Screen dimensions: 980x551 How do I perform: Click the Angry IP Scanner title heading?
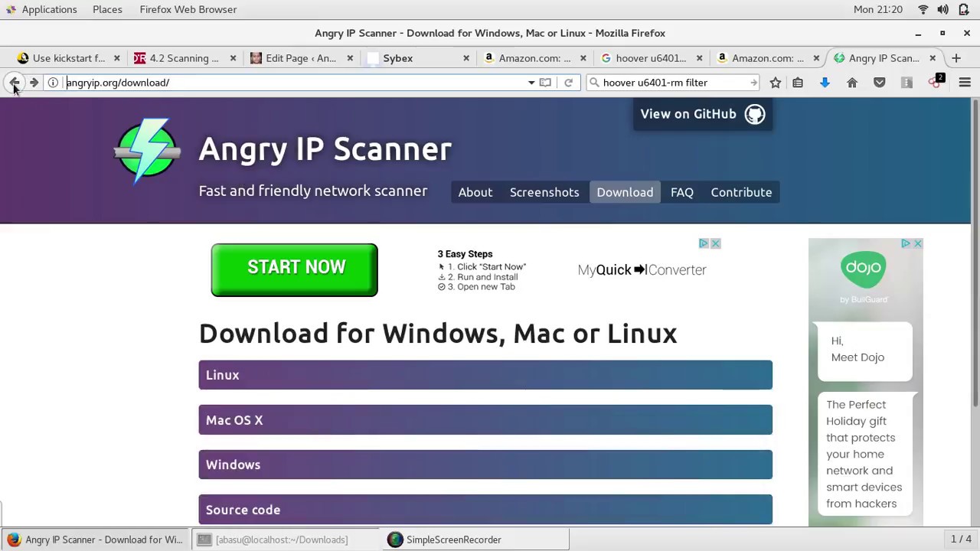coord(325,149)
